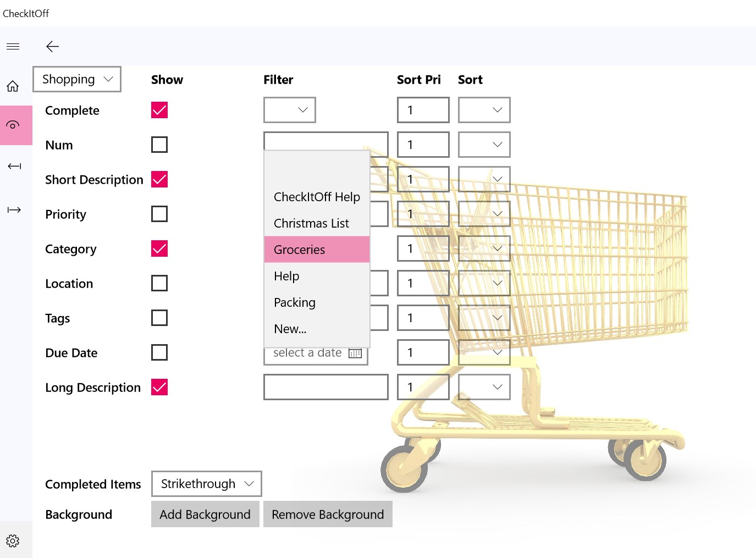Click the Long Description filter text field
This screenshot has height=558, width=756.
click(326, 387)
